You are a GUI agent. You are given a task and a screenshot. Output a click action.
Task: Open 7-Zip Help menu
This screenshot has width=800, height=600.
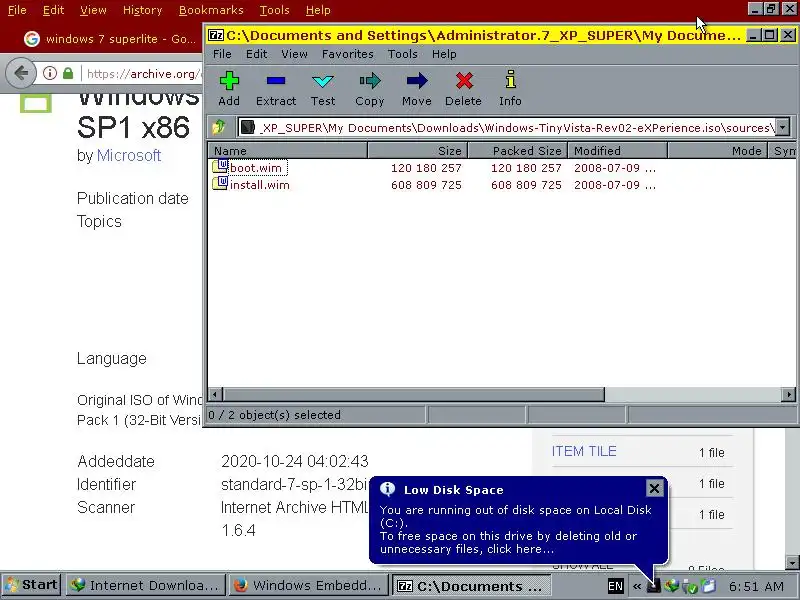444,54
